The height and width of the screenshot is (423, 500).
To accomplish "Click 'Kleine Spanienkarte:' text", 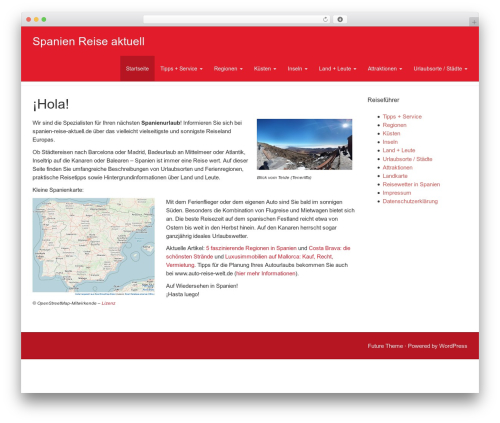I will point(58,190).
